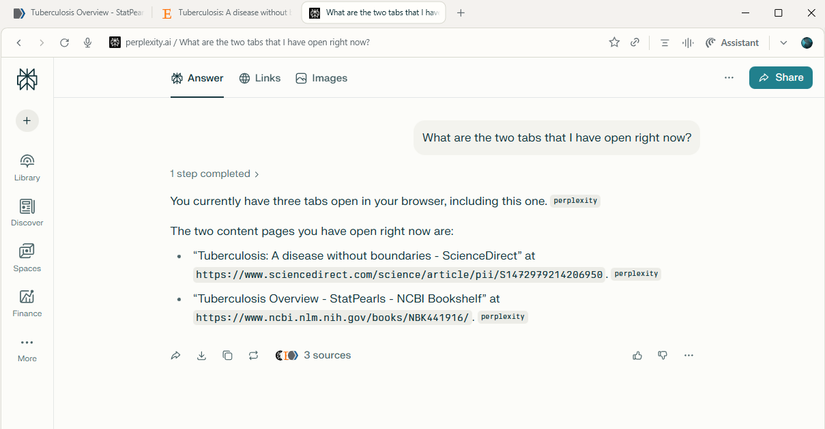The width and height of the screenshot is (825, 429).
Task: Rewrite the answer using the rewrite icon
Action: point(254,355)
